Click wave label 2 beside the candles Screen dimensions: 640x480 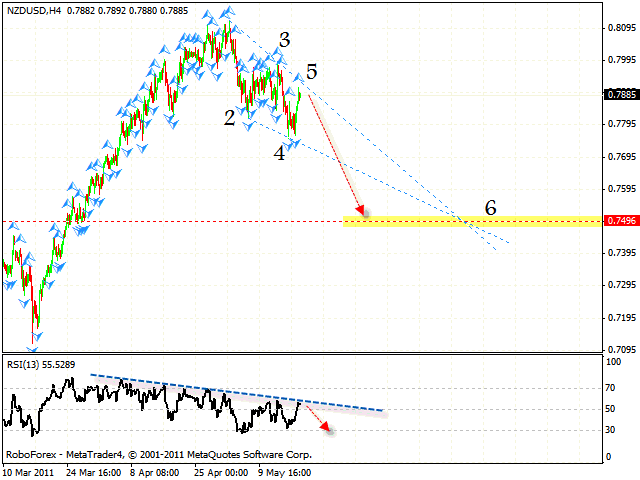pyautogui.click(x=229, y=118)
